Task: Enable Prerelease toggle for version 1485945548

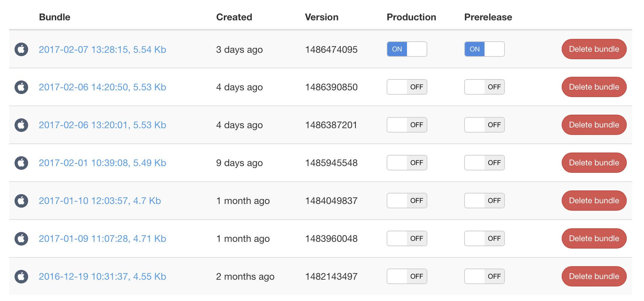Action: click(x=484, y=163)
